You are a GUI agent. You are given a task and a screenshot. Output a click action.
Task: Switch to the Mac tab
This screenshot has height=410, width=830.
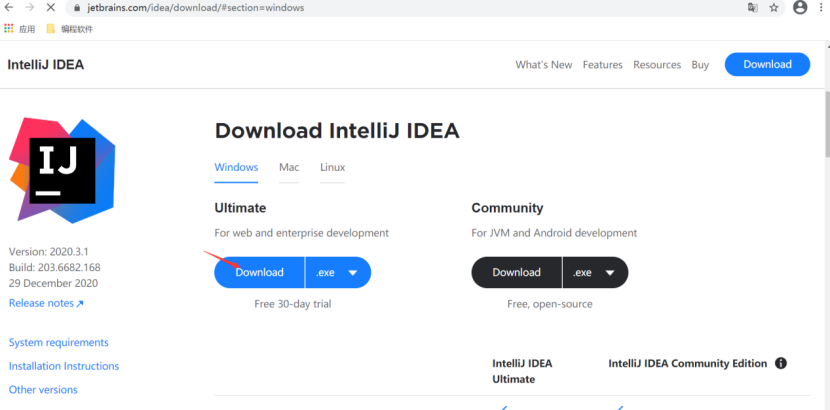click(x=289, y=167)
